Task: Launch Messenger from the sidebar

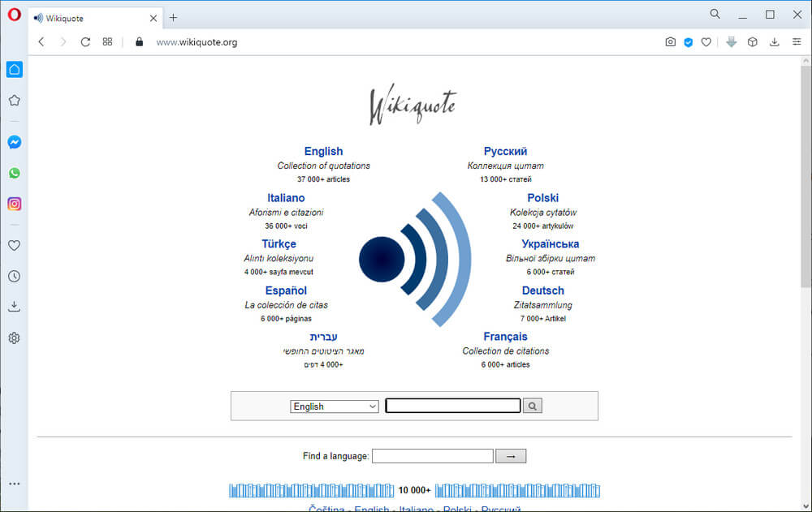Action: (15, 142)
